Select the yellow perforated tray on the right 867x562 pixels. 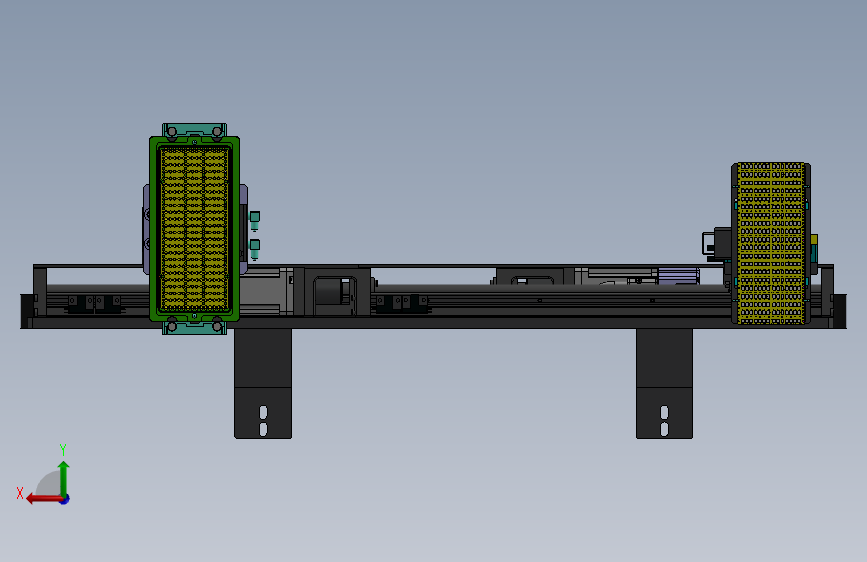pos(771,243)
